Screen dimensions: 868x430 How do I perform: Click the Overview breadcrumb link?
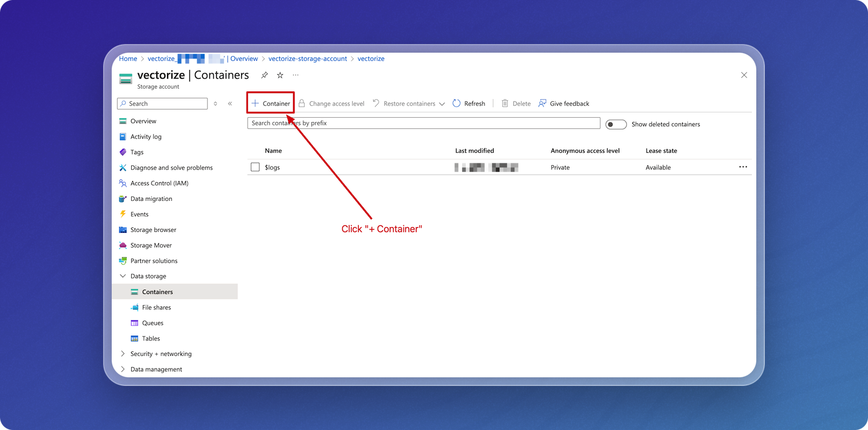tap(244, 59)
